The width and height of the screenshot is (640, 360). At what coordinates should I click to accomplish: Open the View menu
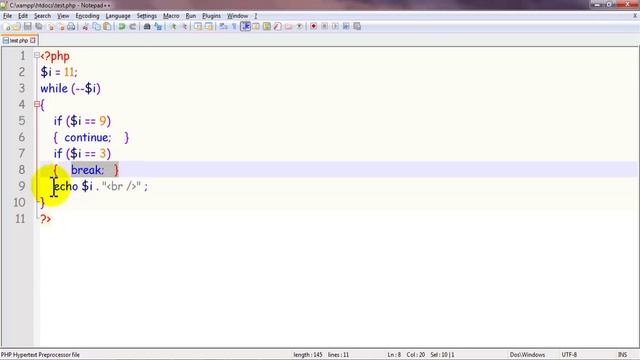click(x=63, y=16)
